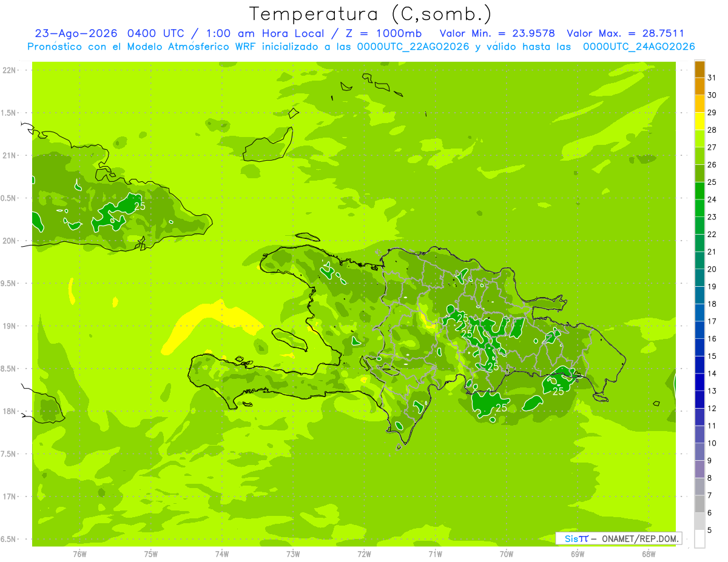728x562 pixels.
Task: Click the '76W' longitude label
Action: coord(79,554)
